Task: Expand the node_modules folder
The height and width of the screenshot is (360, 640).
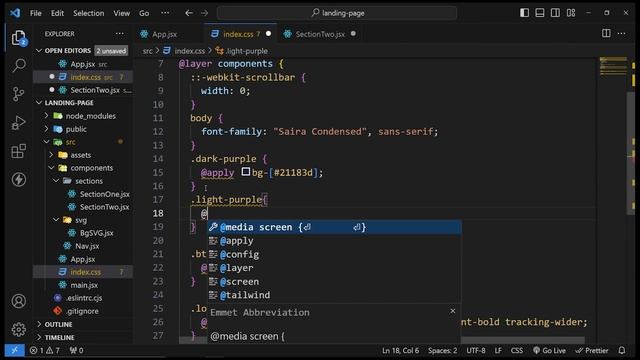Action: 83,116
